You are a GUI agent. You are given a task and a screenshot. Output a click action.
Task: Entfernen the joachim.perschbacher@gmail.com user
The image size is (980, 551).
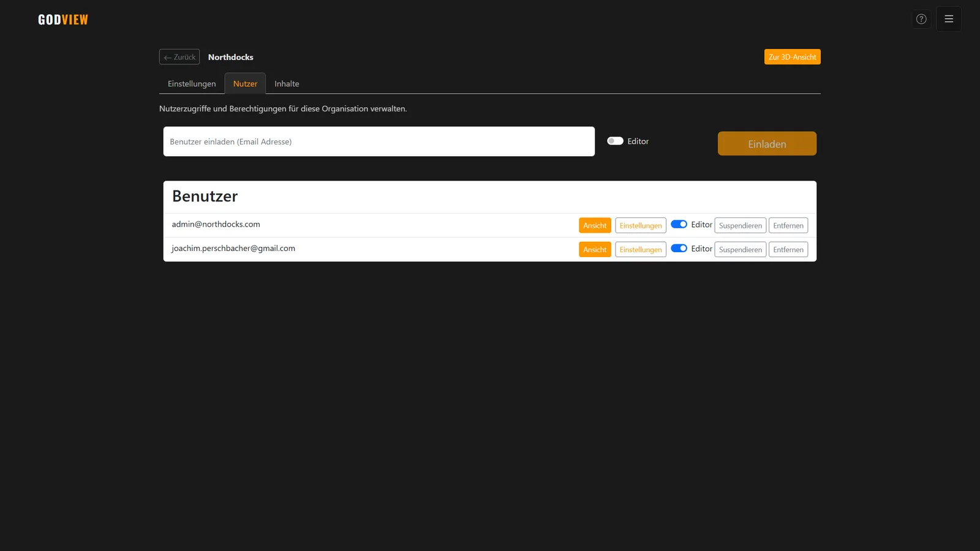pyautogui.click(x=788, y=249)
